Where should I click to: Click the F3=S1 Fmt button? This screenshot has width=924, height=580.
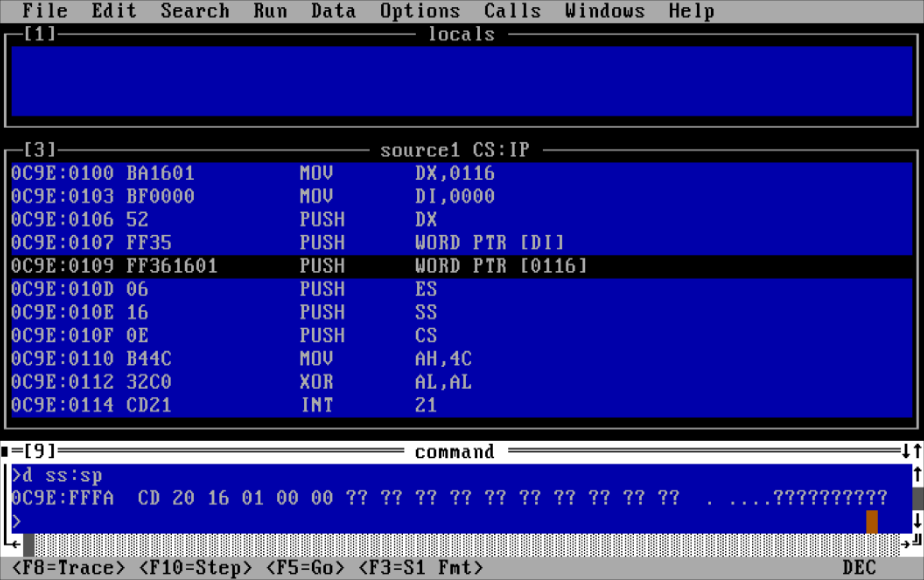[420, 567]
